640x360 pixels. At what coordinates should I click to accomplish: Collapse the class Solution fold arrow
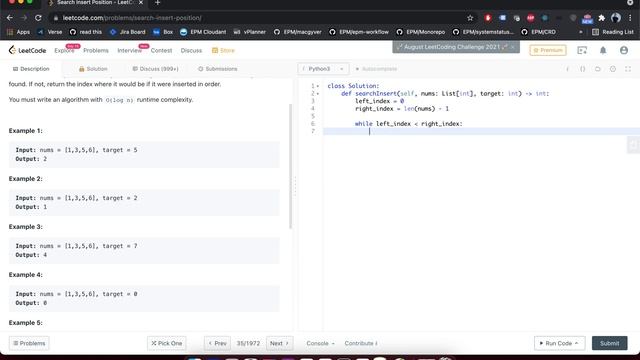pos(318,86)
